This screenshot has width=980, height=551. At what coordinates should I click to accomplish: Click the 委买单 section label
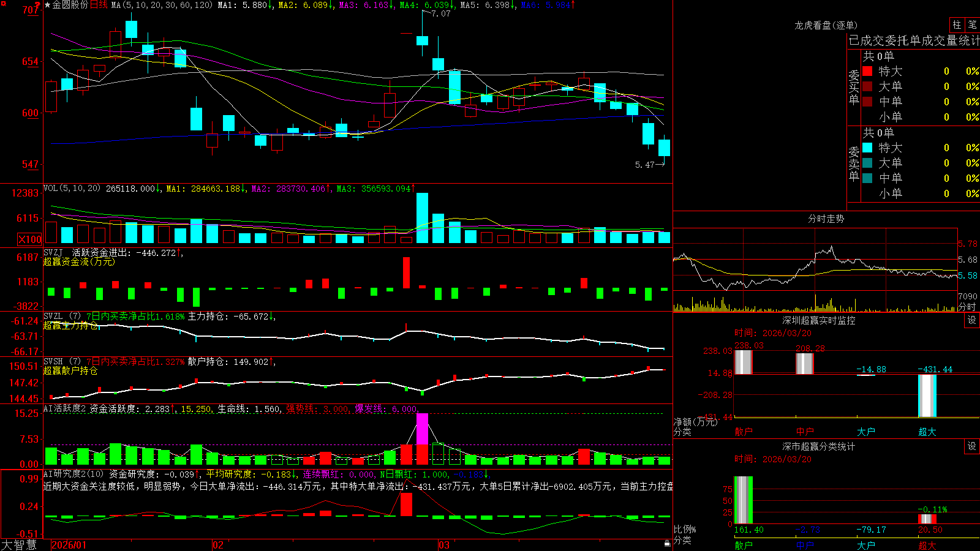pyautogui.click(x=854, y=88)
